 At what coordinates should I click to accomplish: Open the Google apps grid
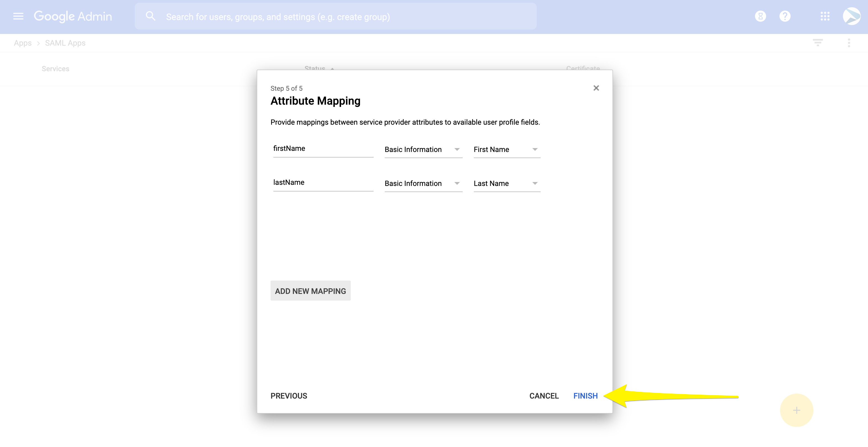coord(825,16)
